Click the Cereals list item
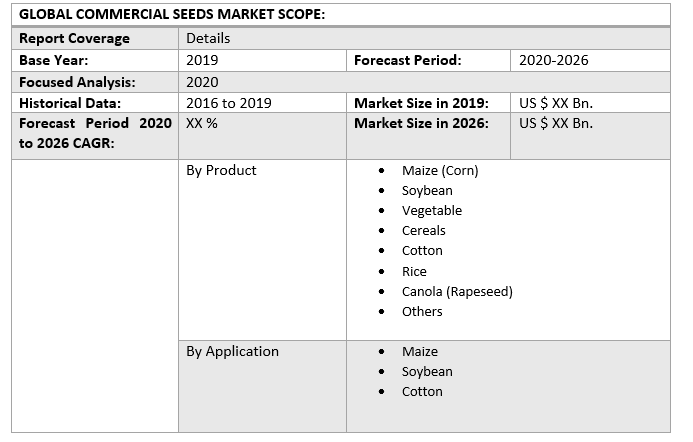This screenshot has height=442, width=693. tap(424, 230)
